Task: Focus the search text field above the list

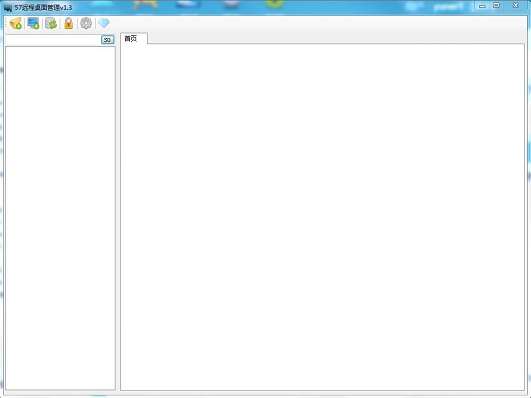Action: pos(53,40)
